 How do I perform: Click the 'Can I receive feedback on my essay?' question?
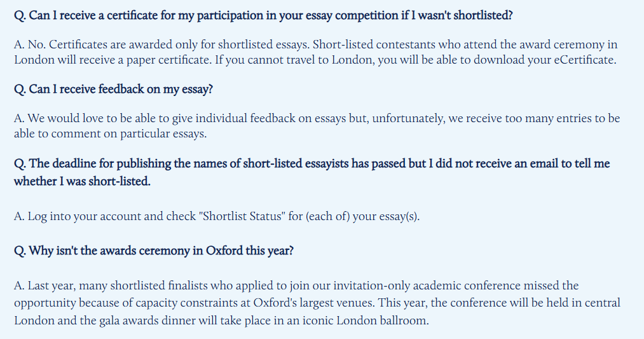point(113,90)
